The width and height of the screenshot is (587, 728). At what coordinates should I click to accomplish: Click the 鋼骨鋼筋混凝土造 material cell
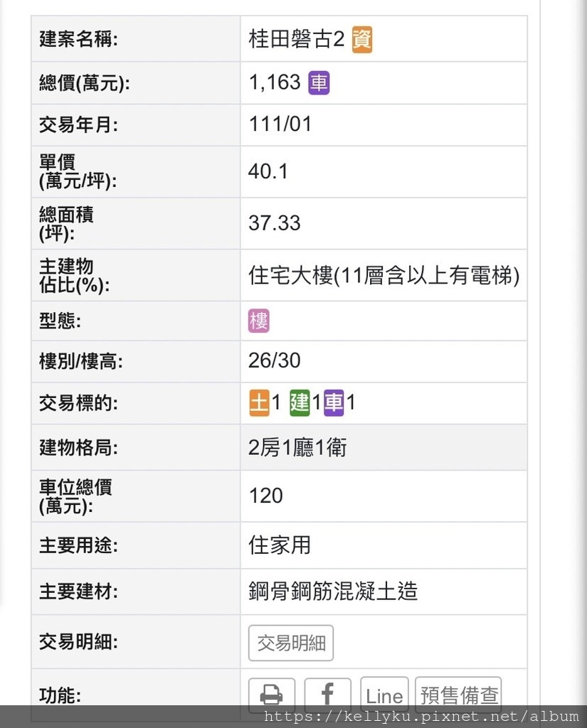click(333, 591)
